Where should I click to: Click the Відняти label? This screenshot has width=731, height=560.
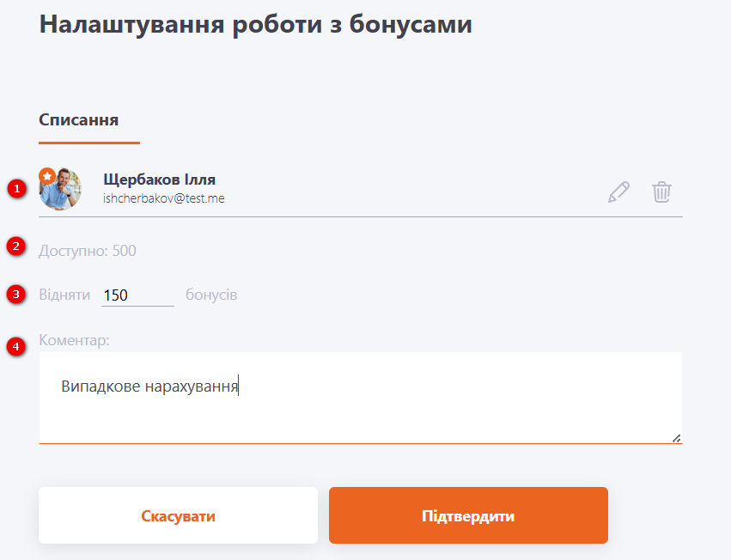click(64, 295)
